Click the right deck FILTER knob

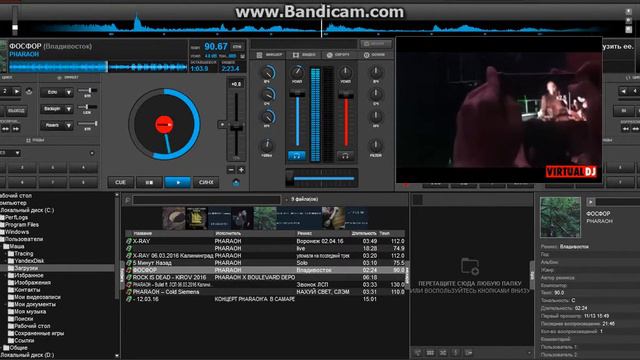pyautogui.click(x=376, y=145)
